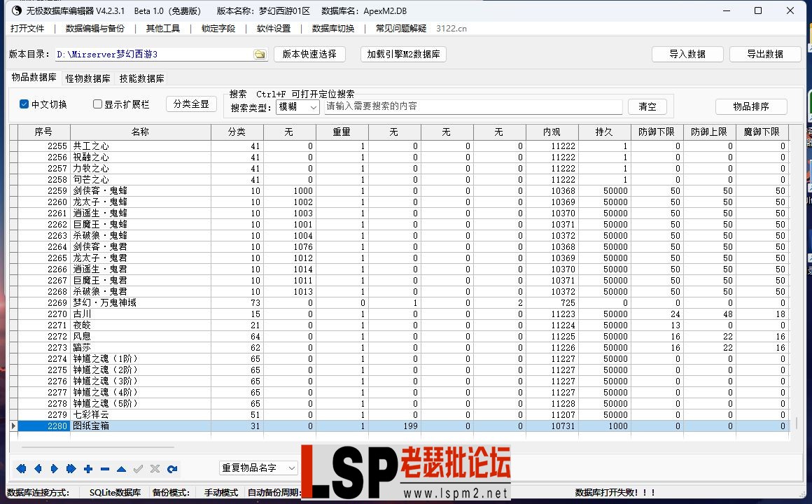Click SQLite数据库 in status bar
This screenshot has width=812, height=504.
click(115, 493)
